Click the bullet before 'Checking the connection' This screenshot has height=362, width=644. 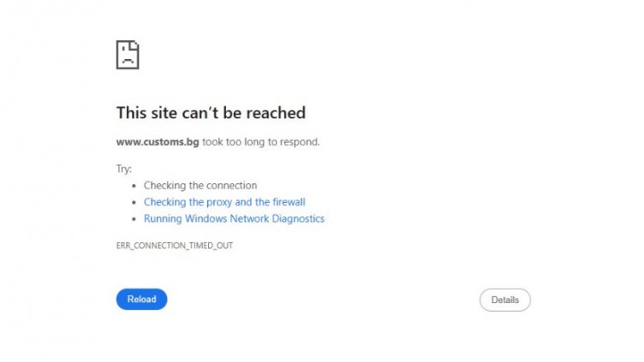coord(134,186)
